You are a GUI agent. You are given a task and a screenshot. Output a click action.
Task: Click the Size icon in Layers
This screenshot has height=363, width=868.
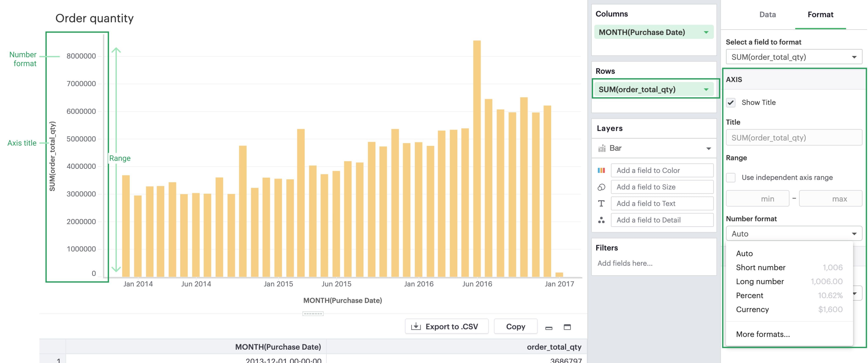[x=601, y=187]
